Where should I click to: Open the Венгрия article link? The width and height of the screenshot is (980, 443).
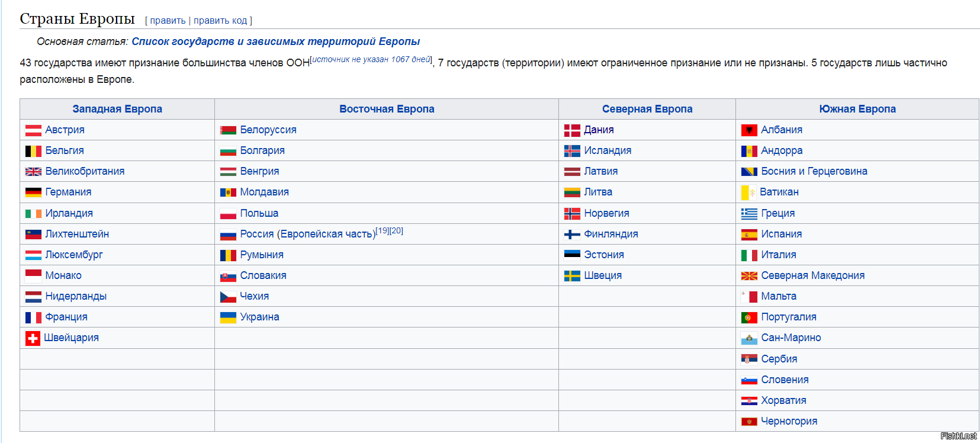coord(259,171)
